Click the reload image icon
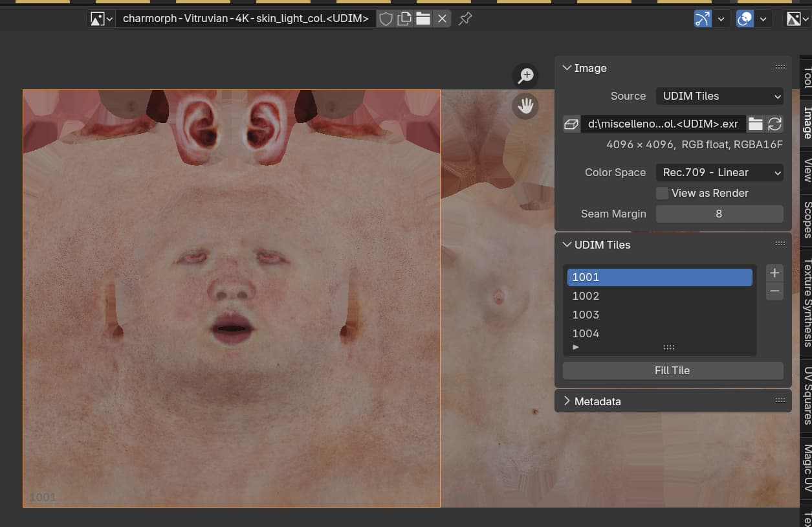This screenshot has height=527, width=812. (774, 124)
